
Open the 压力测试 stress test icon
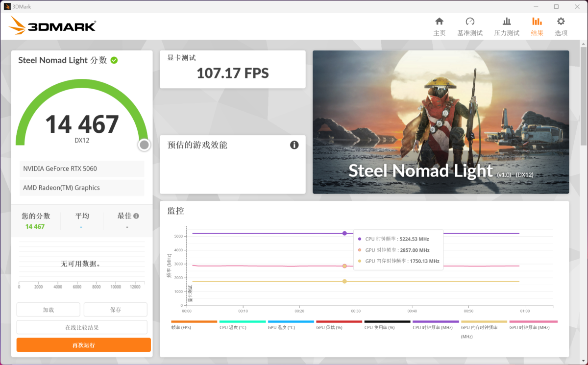point(507,22)
